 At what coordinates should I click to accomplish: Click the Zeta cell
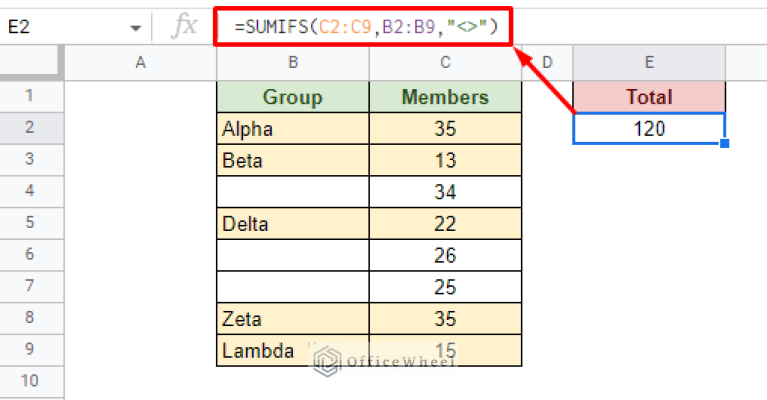tap(292, 318)
